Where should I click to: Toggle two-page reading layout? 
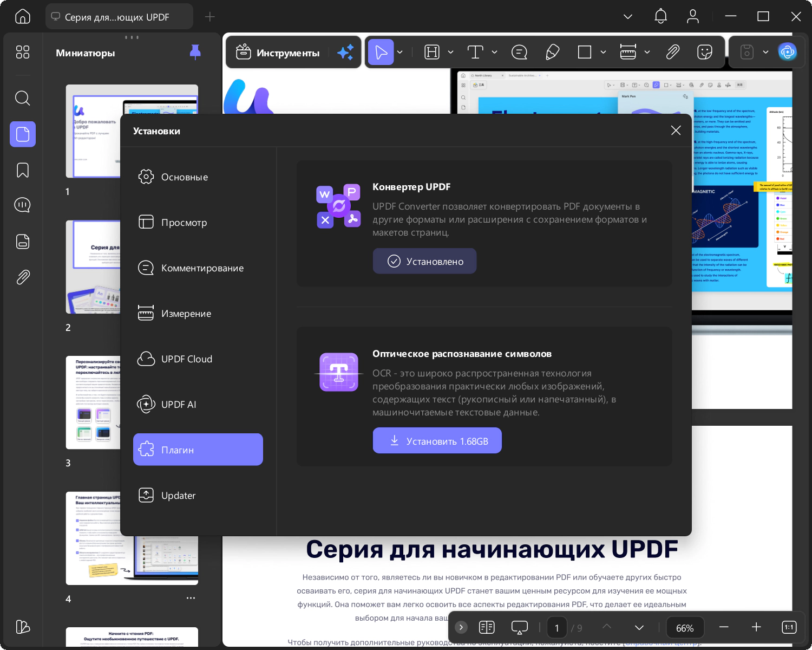tap(487, 627)
